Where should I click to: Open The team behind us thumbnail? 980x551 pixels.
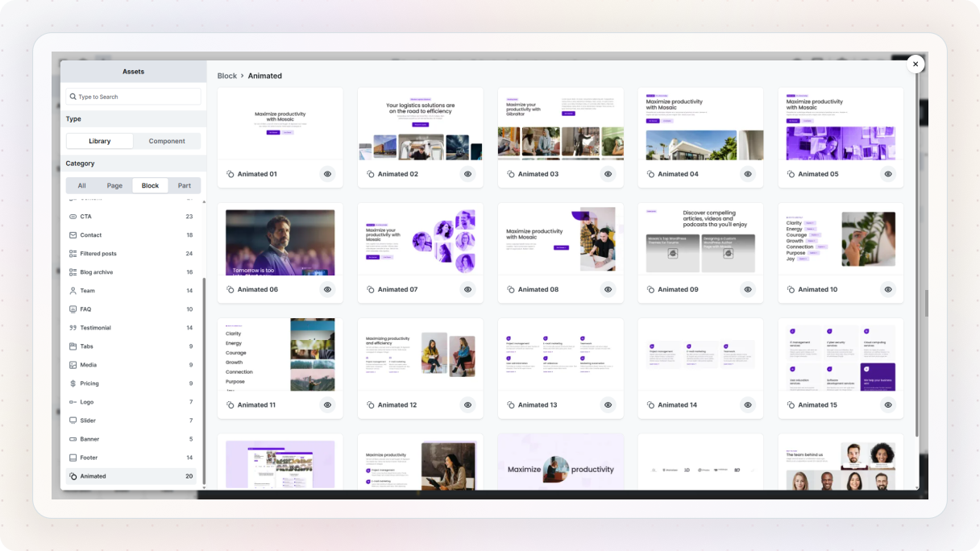pos(841,462)
